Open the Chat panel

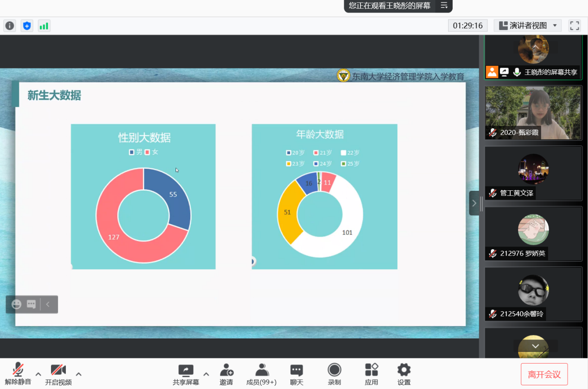[297, 374]
